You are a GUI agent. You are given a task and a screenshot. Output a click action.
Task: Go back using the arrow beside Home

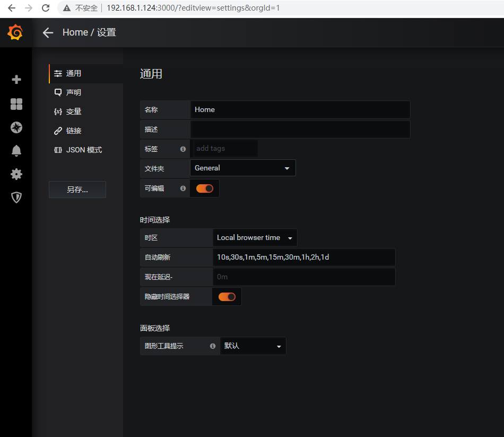[x=48, y=32]
